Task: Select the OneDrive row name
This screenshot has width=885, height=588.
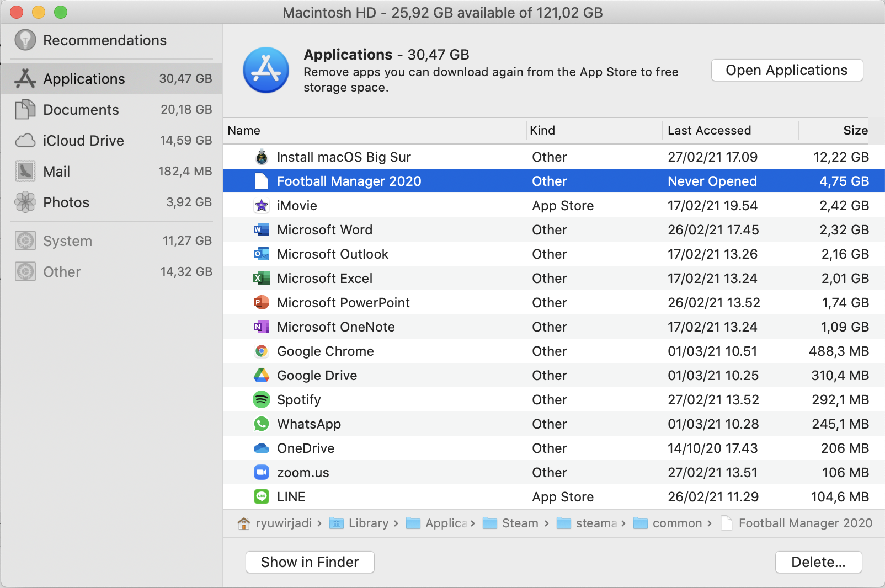Action: point(306,448)
